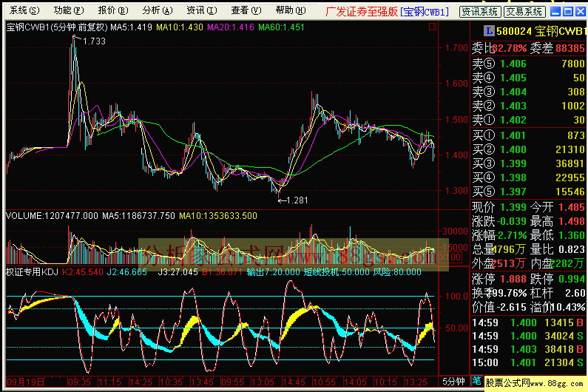Click the 委比 percentage value

pyautogui.click(x=510, y=48)
